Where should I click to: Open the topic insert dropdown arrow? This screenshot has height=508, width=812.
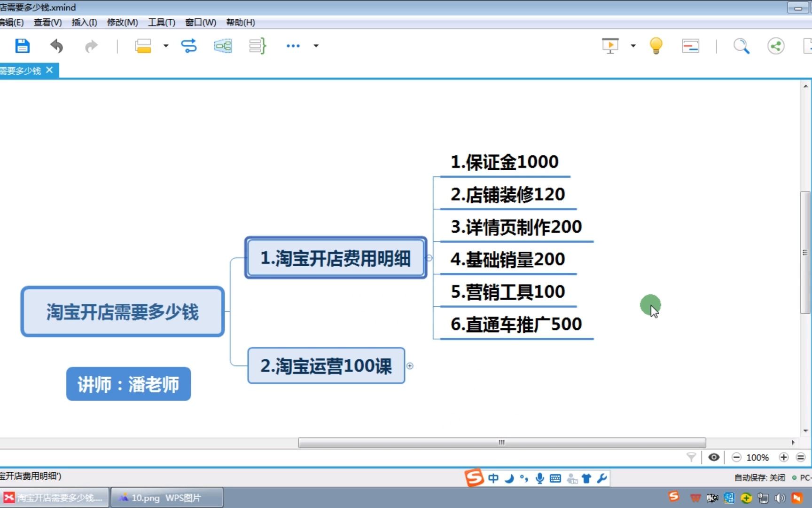[165, 46]
